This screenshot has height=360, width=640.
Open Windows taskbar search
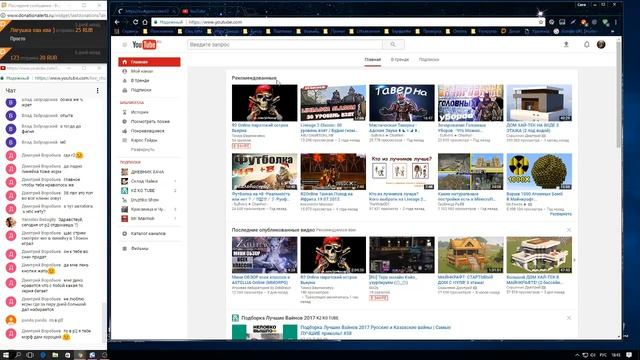tap(18, 355)
